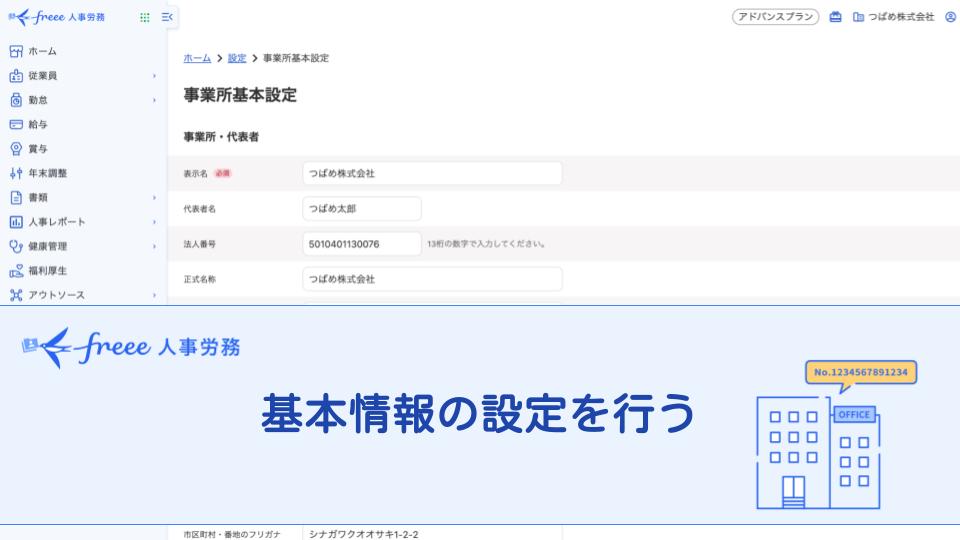The height and width of the screenshot is (540, 960).
Task: Click the フリガナ field showing シナガワクオオサキ1-2-2
Action: (432, 533)
